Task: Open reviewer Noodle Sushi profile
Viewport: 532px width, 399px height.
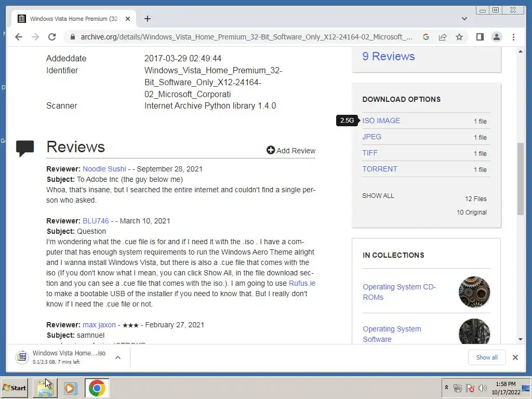Action: [104, 169]
